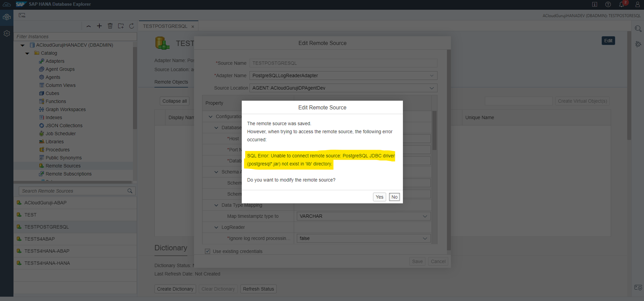Open the help question mark icon

coord(608,4)
